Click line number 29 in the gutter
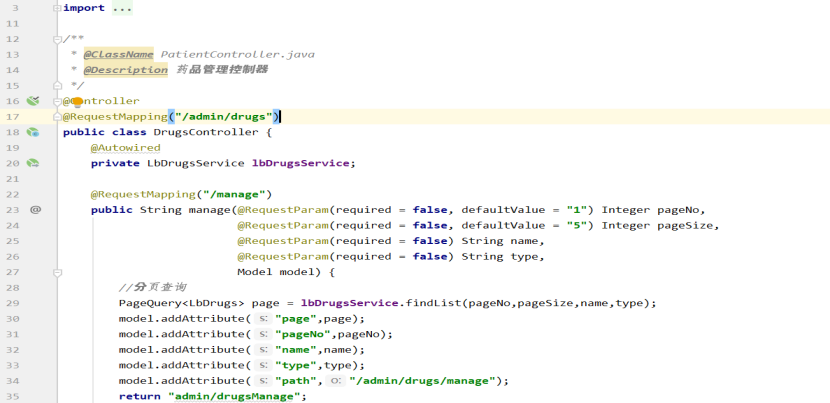Viewport: 830px width, 403px height. [x=13, y=303]
